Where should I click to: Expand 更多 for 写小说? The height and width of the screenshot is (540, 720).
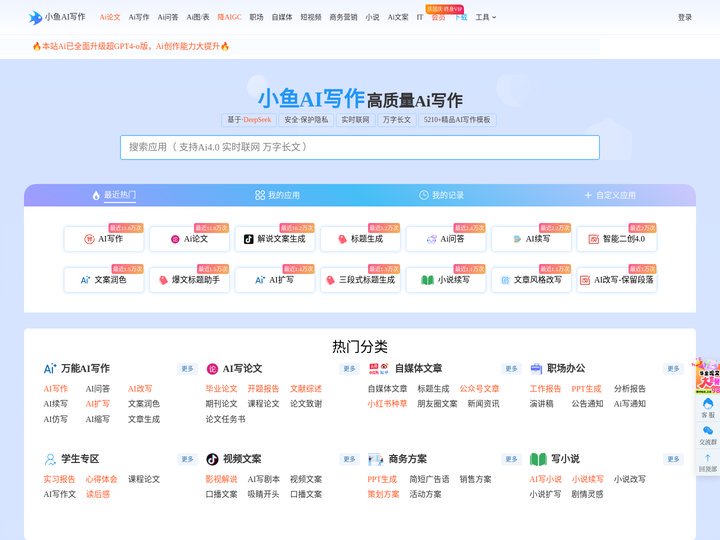(674, 459)
